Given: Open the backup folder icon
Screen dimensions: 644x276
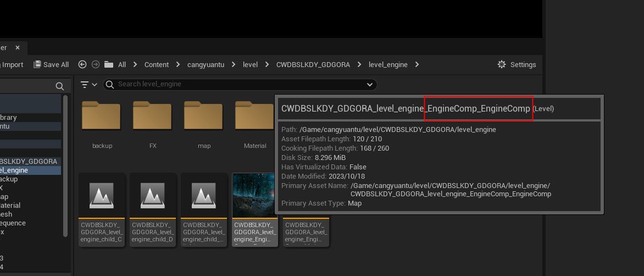Looking at the screenshot, I should [x=101, y=117].
